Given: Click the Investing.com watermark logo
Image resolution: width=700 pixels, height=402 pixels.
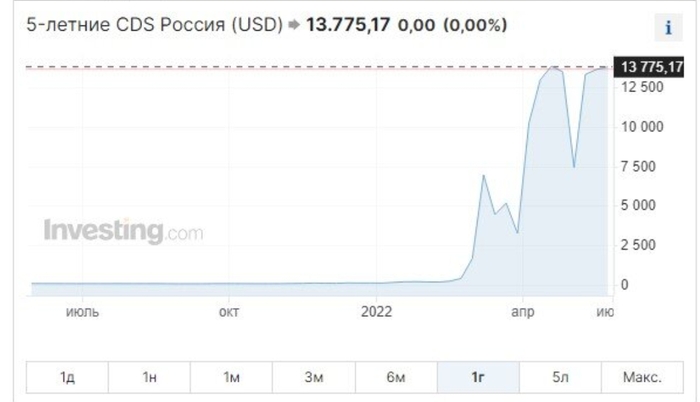Looking at the screenshot, I should pos(122,232).
